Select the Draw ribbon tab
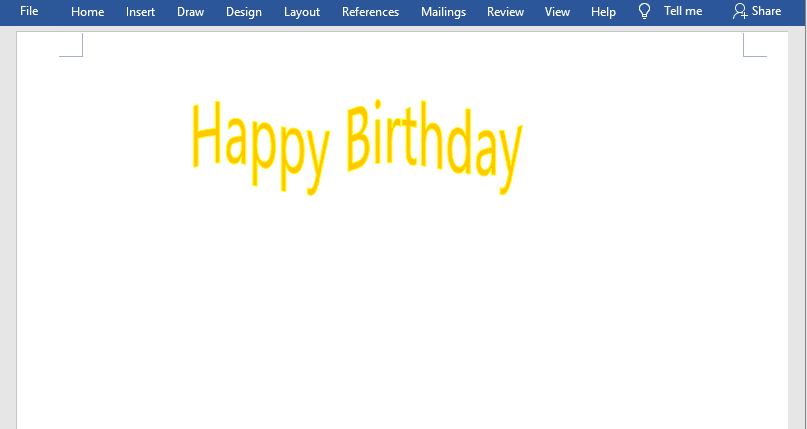Screen dimensions: 807x429 [x=190, y=11]
